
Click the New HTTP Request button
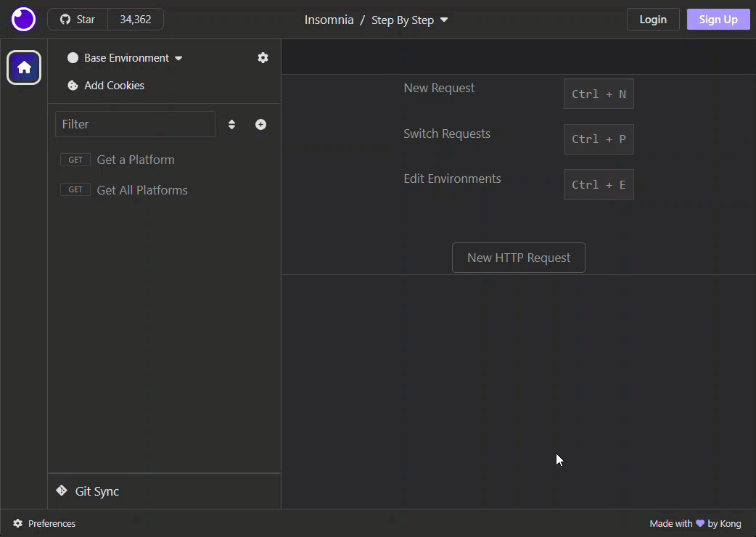click(x=518, y=258)
